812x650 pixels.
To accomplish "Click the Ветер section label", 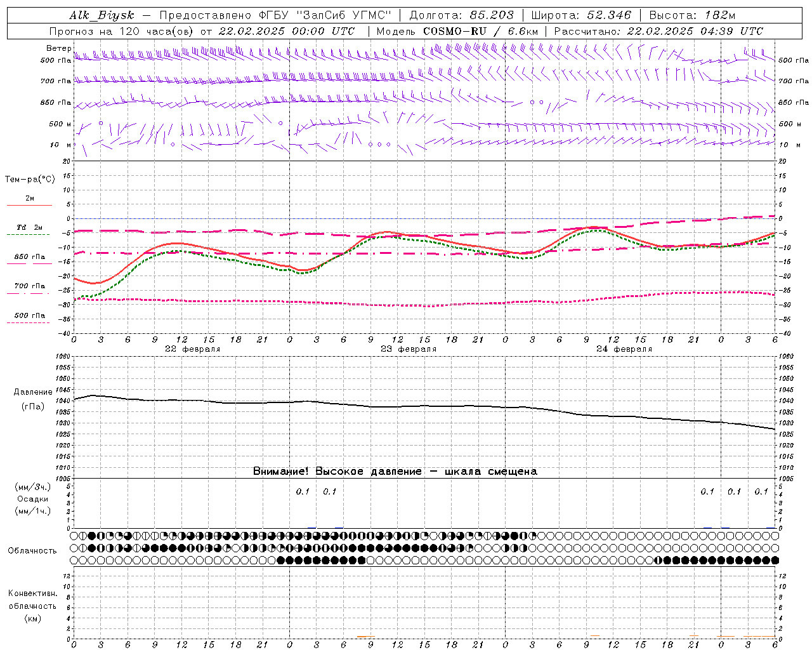I will coord(58,48).
